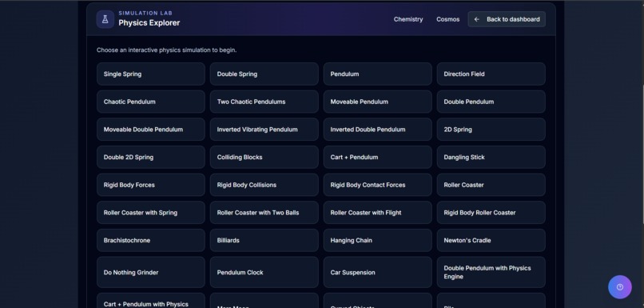Viewport: 644px width, 308px height.
Task: Open the Dangling Stick simulation
Action: pos(491,157)
